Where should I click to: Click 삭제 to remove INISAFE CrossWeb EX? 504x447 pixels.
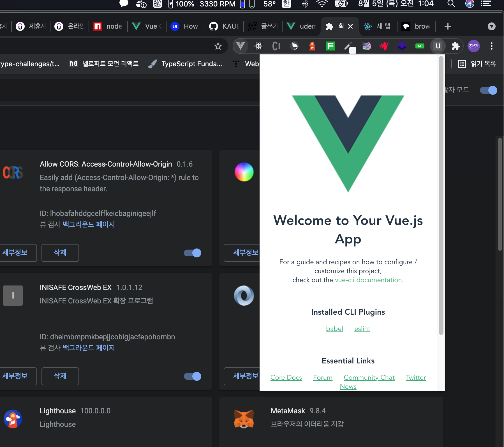point(60,376)
